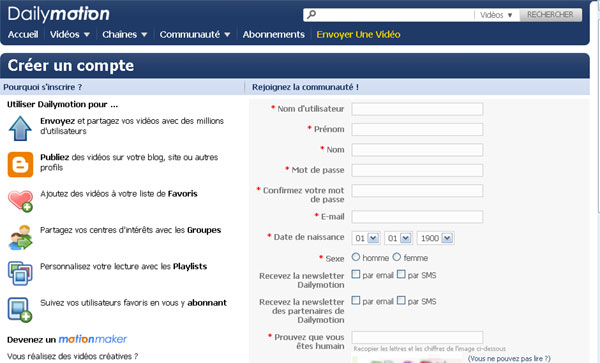
Task: Click the Mot de passe field
Action: tap(417, 170)
